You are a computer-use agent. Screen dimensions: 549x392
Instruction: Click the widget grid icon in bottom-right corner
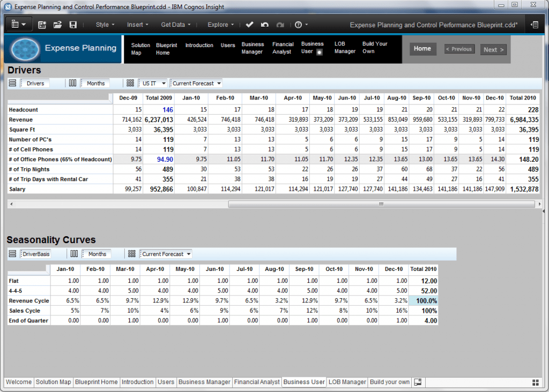(x=535, y=382)
